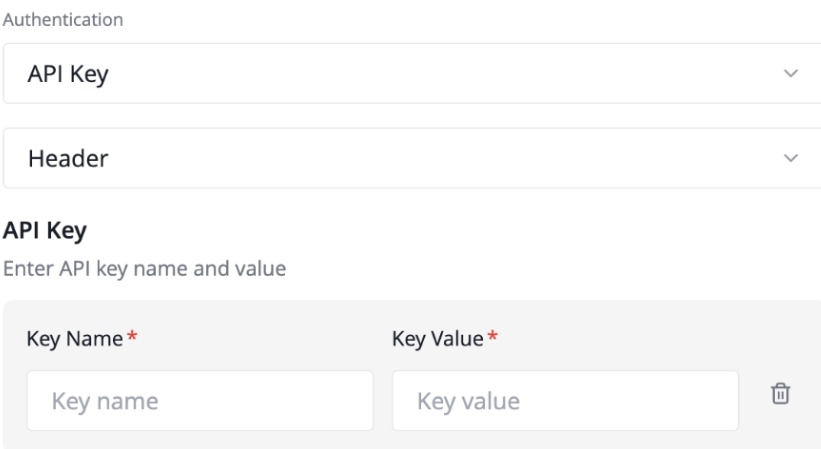Click the "Key Value" field label
The width and height of the screenshot is (821, 449).
[437, 340]
